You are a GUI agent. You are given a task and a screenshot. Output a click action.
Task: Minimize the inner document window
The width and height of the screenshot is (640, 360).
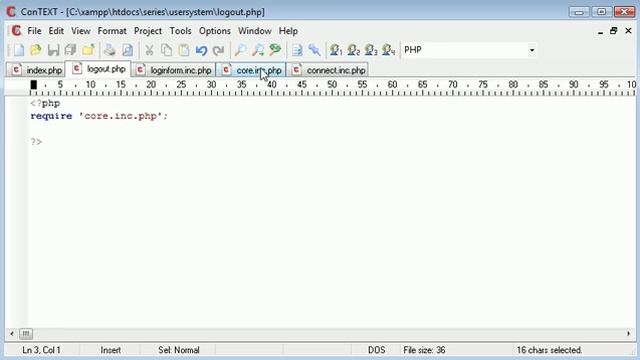(x=600, y=31)
